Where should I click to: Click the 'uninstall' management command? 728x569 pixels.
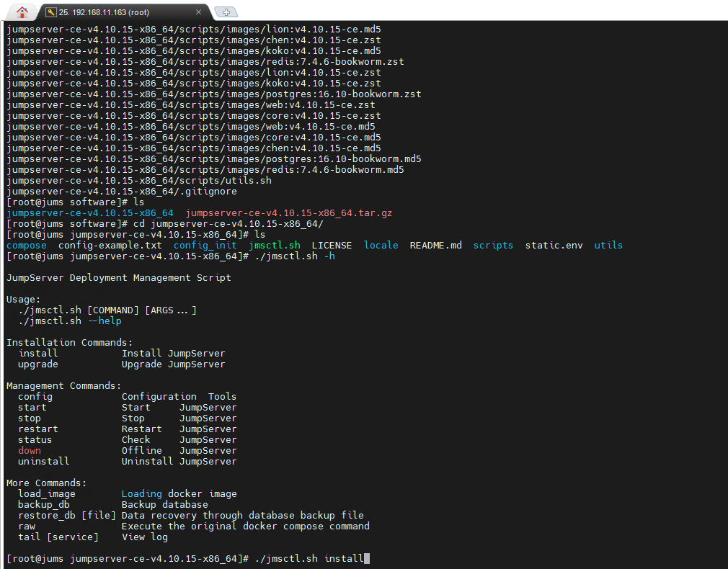point(44,462)
